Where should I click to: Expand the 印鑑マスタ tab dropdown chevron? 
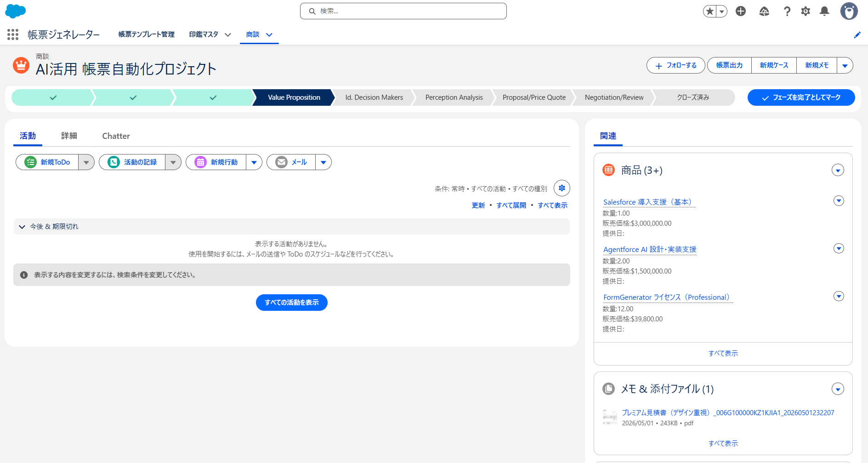228,35
